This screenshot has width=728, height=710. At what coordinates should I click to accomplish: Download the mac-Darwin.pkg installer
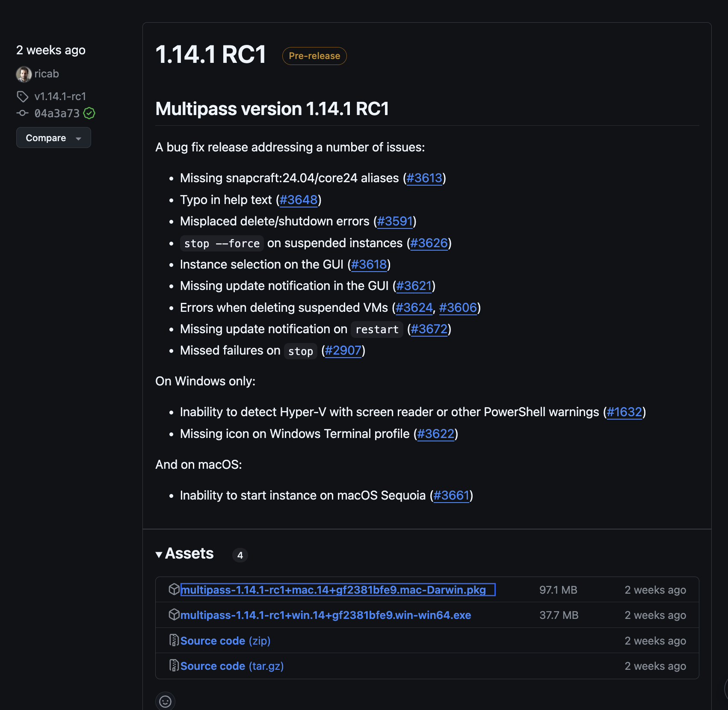pyautogui.click(x=338, y=589)
